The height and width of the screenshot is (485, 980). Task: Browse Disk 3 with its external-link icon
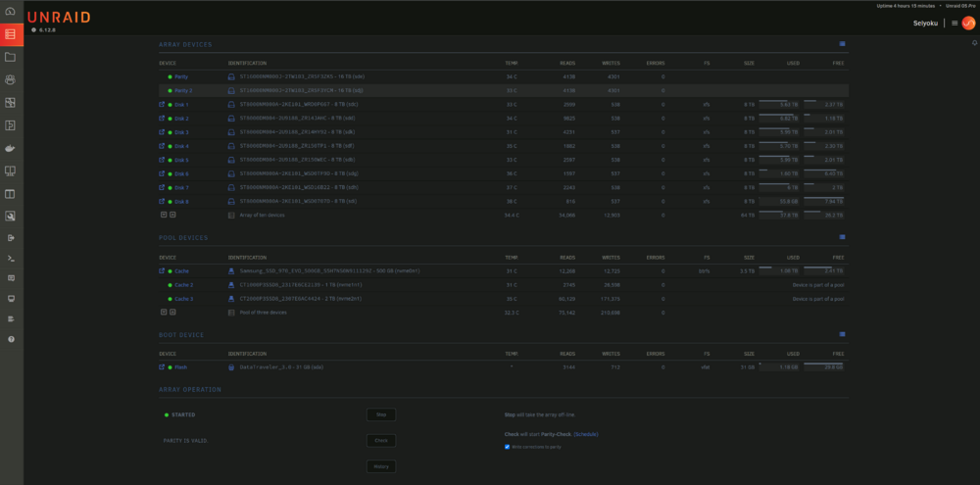point(162,132)
